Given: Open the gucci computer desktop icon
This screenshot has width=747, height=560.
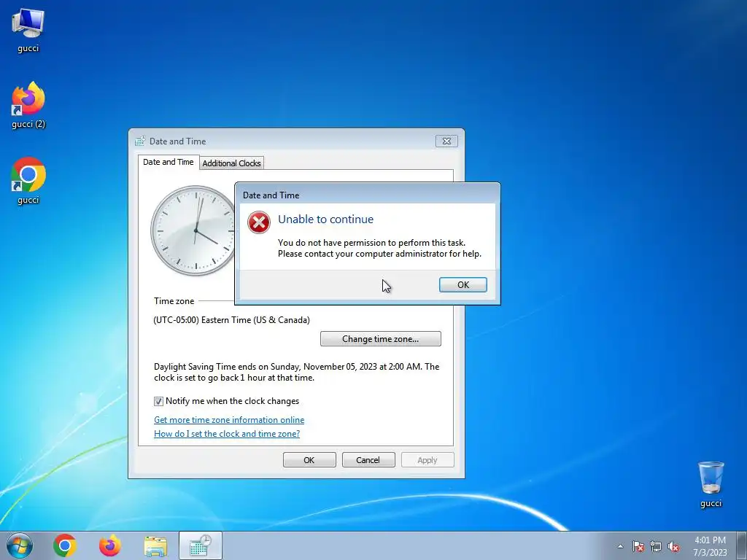Looking at the screenshot, I should pyautogui.click(x=28, y=29).
